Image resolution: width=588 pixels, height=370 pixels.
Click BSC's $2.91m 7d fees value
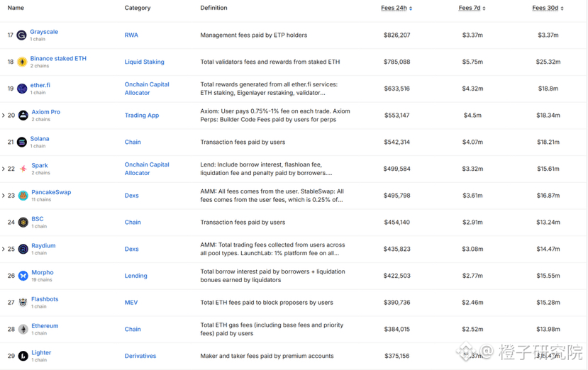472,223
